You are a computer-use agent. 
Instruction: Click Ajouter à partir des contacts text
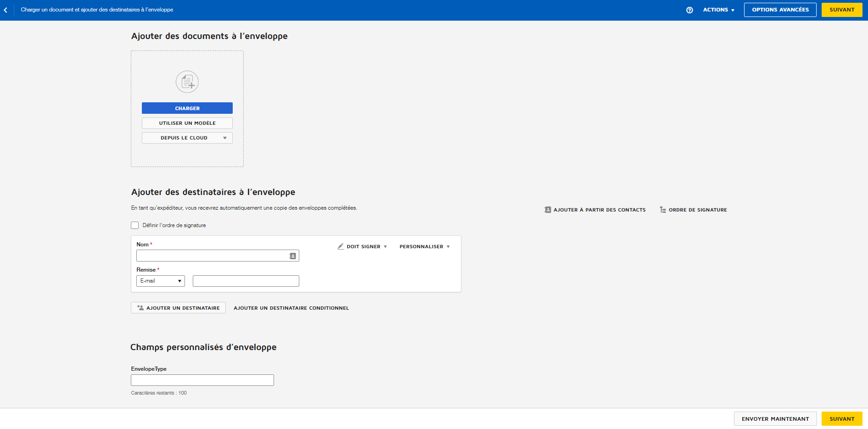[599, 210]
